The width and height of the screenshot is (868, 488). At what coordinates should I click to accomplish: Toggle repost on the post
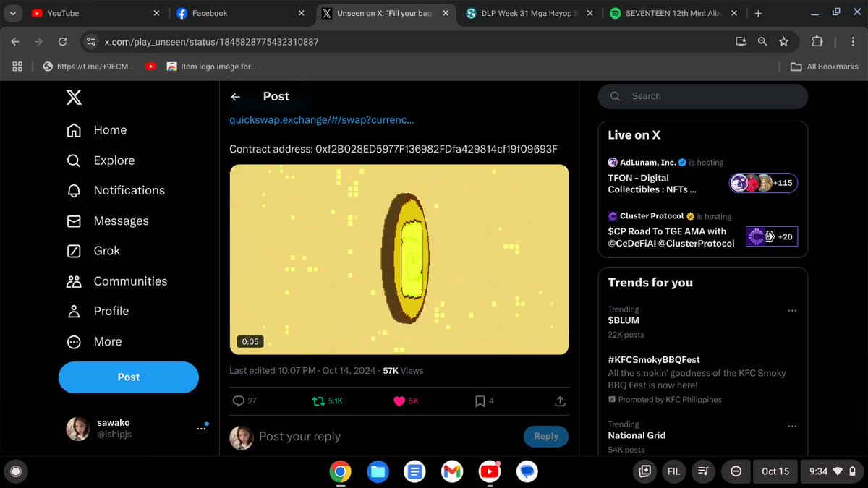tap(327, 401)
